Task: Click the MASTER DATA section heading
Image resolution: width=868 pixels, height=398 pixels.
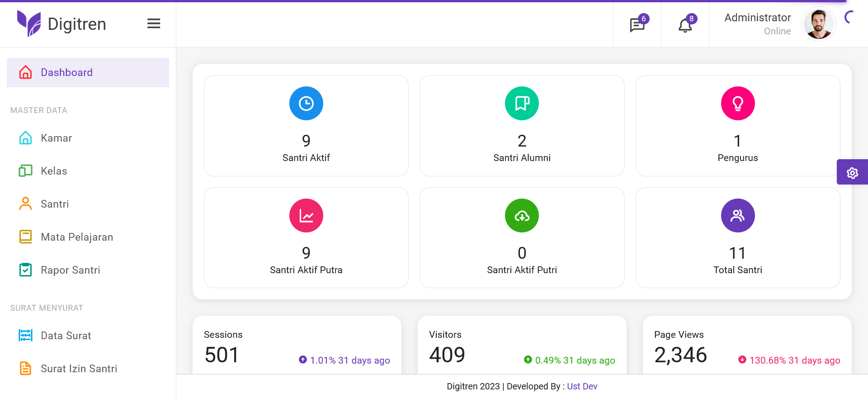Action: [39, 110]
